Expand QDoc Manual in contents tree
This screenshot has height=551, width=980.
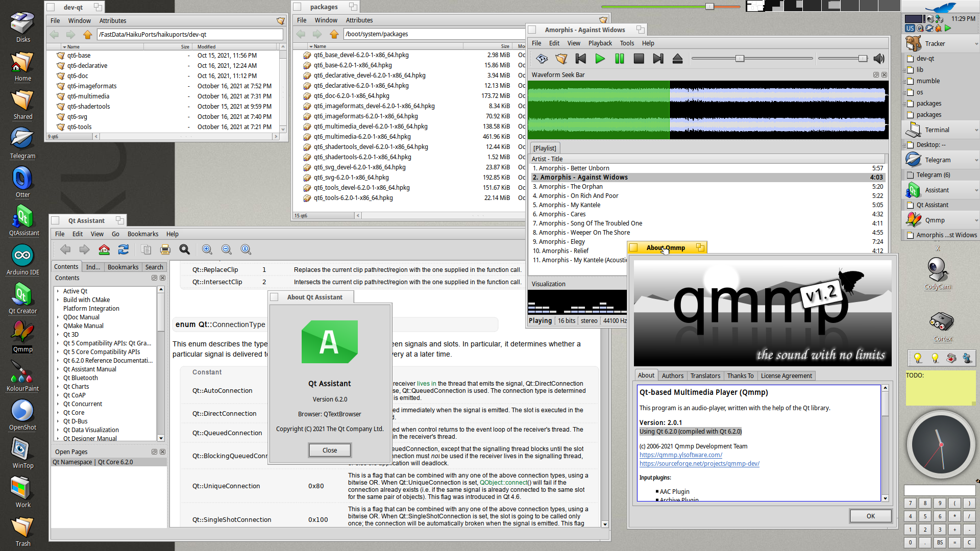[58, 317]
